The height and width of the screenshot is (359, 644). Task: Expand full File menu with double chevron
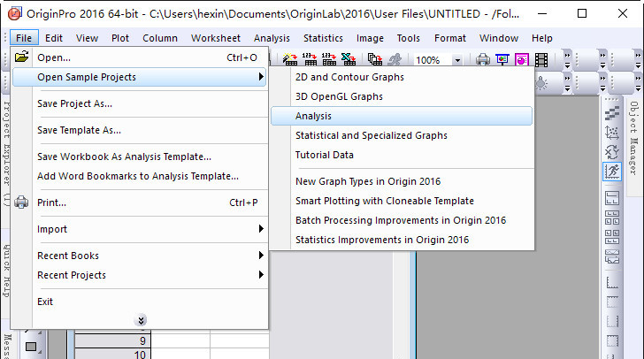141,320
